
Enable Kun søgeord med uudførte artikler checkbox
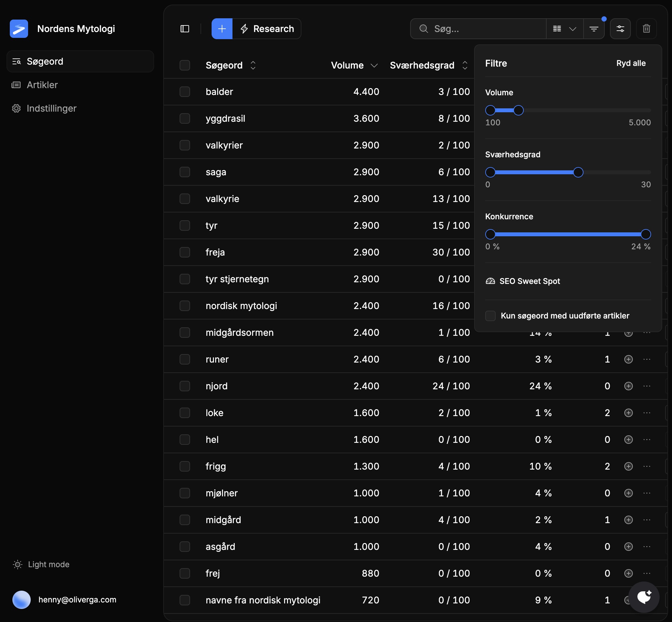490,316
